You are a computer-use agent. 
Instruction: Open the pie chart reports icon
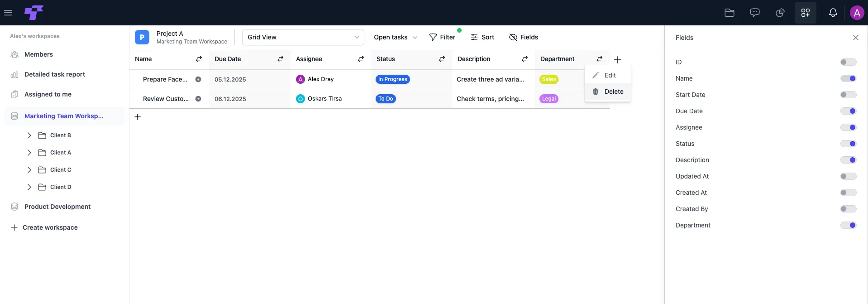point(780,13)
